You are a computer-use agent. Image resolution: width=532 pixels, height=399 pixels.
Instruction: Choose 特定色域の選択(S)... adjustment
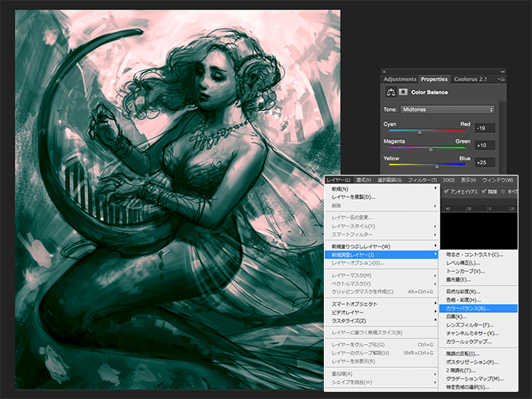(x=479, y=387)
